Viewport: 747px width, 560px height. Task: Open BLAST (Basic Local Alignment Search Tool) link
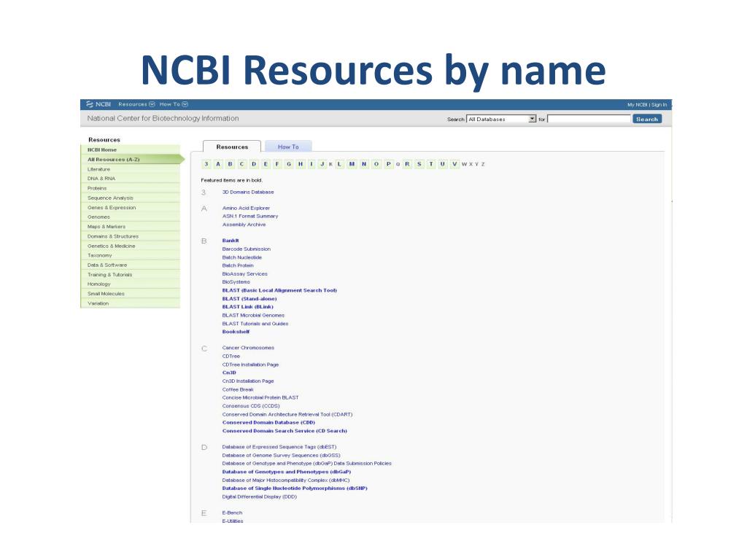[279, 290]
